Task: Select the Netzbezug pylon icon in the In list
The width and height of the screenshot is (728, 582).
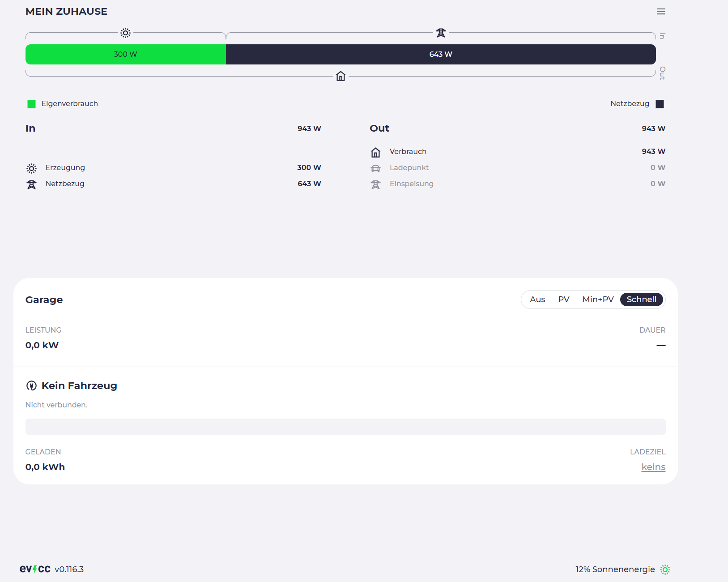Action: (31, 184)
